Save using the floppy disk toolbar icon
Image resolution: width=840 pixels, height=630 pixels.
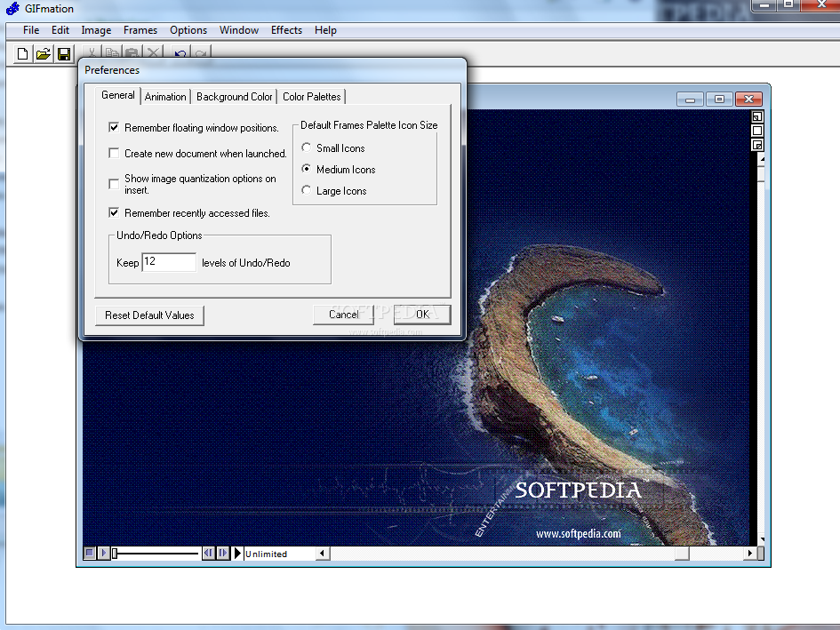[64, 54]
